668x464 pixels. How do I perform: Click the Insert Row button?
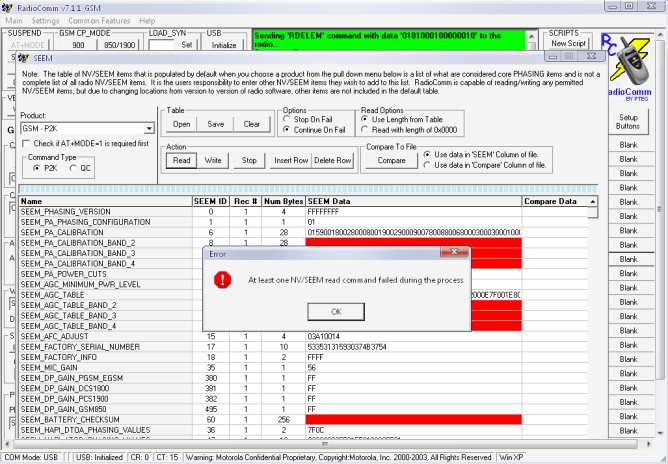click(291, 160)
